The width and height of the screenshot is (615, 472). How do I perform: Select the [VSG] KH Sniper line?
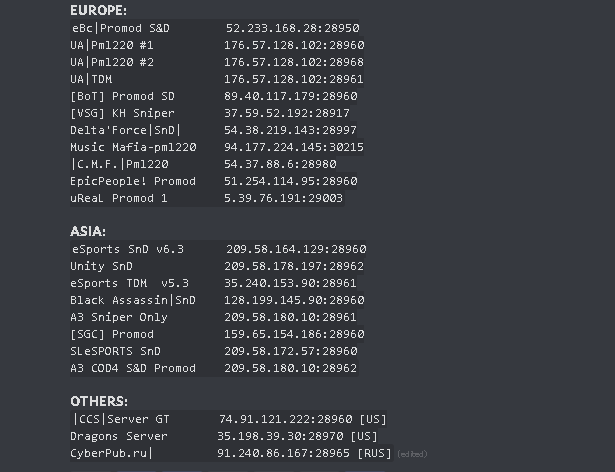(x=210, y=113)
